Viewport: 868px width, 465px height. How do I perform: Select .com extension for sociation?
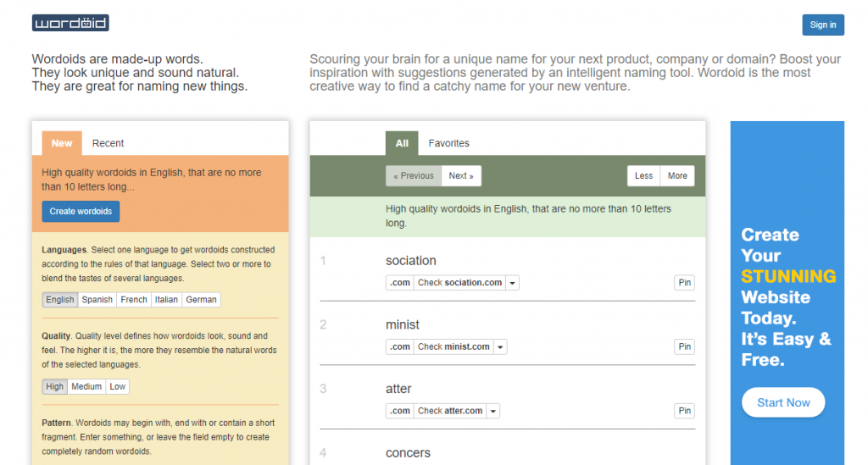pos(400,283)
